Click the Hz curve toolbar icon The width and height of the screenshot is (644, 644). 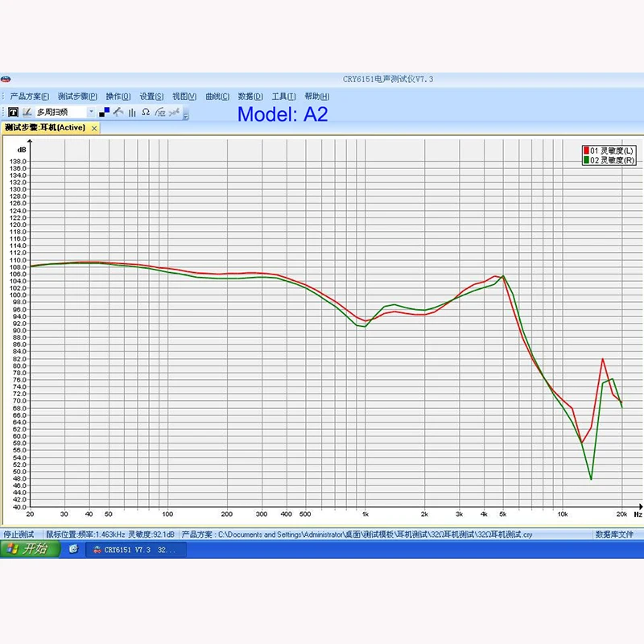159,112
